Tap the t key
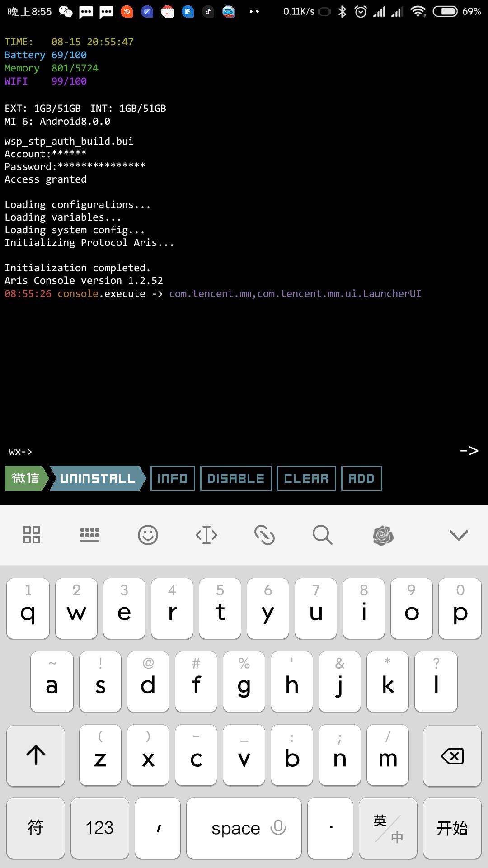Viewport: 488px width, 868px height. pyautogui.click(x=220, y=609)
